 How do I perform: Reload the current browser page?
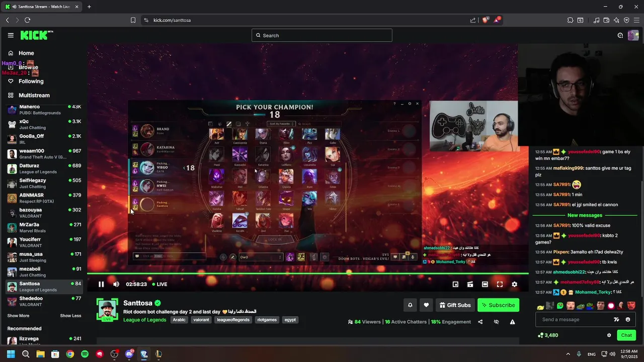(27, 20)
